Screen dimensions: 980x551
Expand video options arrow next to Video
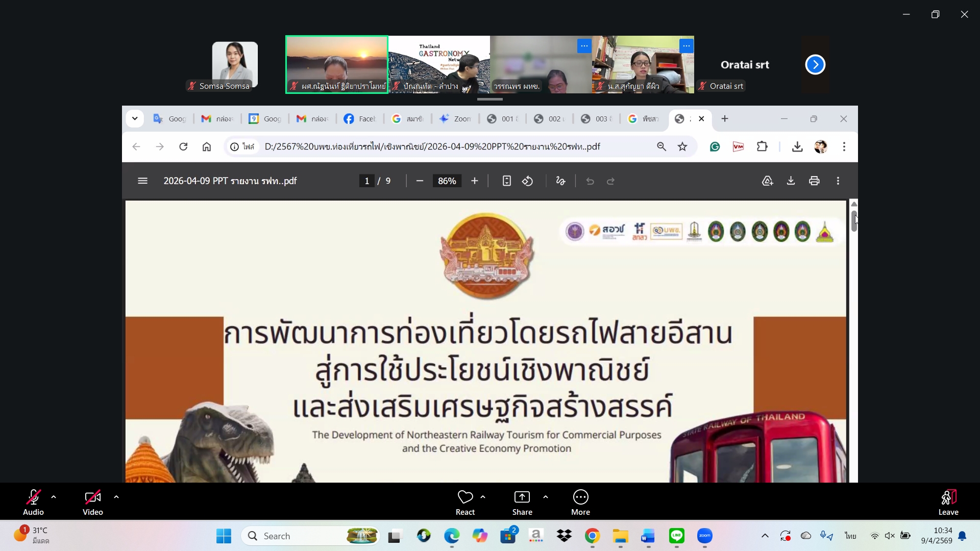point(116,497)
